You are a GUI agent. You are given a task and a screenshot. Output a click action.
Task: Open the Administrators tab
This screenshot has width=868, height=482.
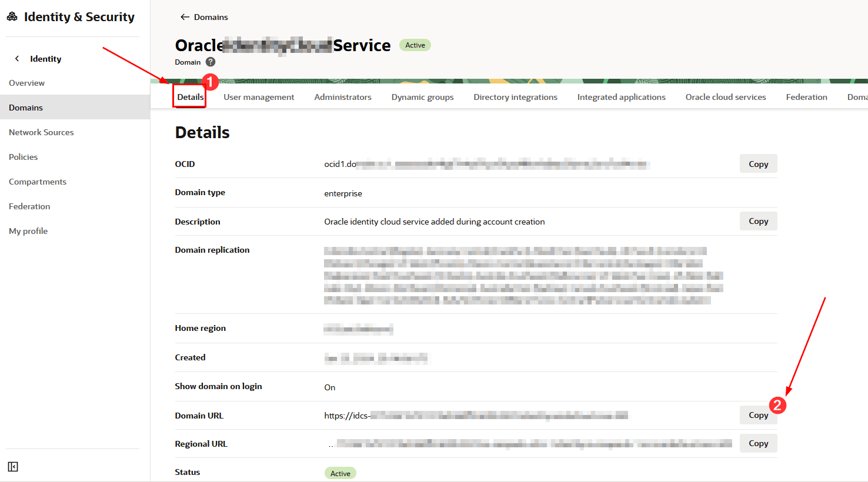point(343,97)
